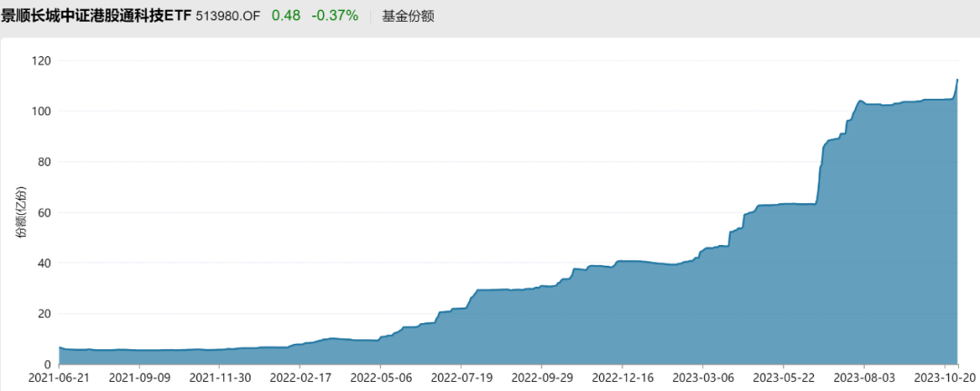Click the y-axis label 0
Image resolution: width=980 pixels, height=391 pixels.
(x=47, y=364)
